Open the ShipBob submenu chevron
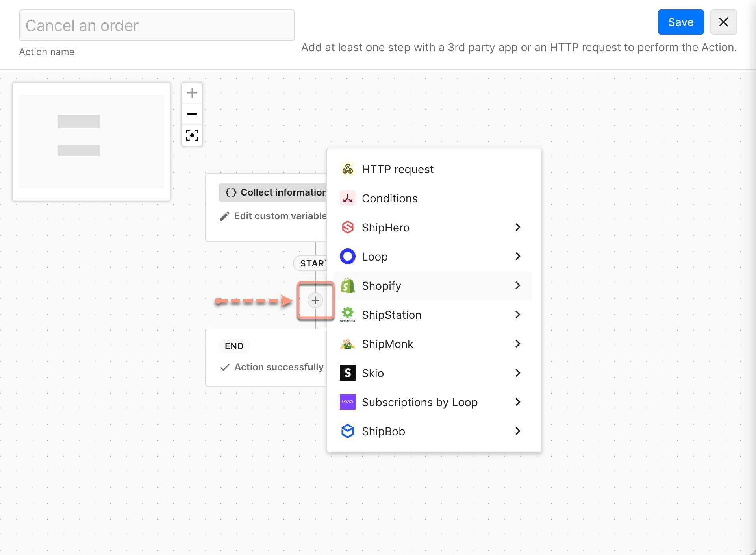 [x=517, y=431]
